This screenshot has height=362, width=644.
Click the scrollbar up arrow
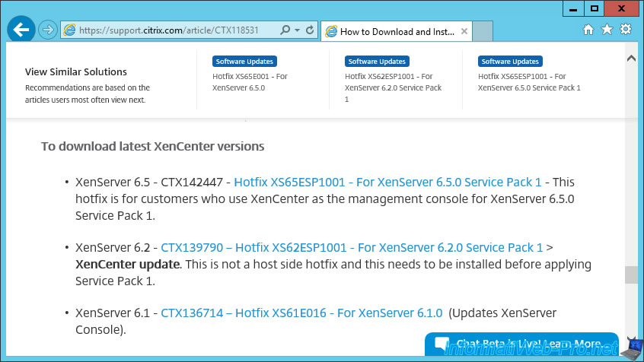point(631,59)
